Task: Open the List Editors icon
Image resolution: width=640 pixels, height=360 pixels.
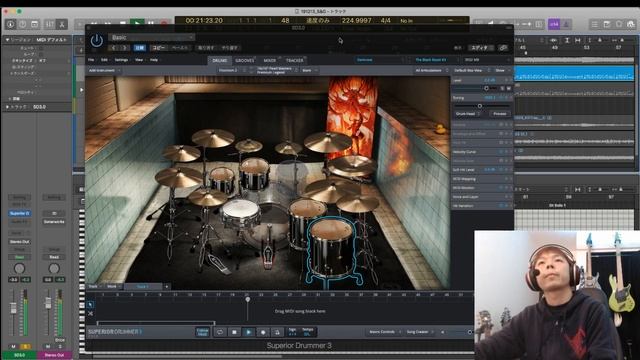Action: [x=595, y=24]
